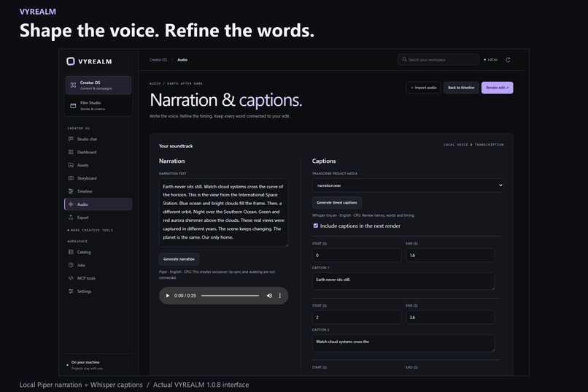This screenshot has width=588, height=392.
Task: Click Caption 1 Start field with 0
Action: [357, 255]
